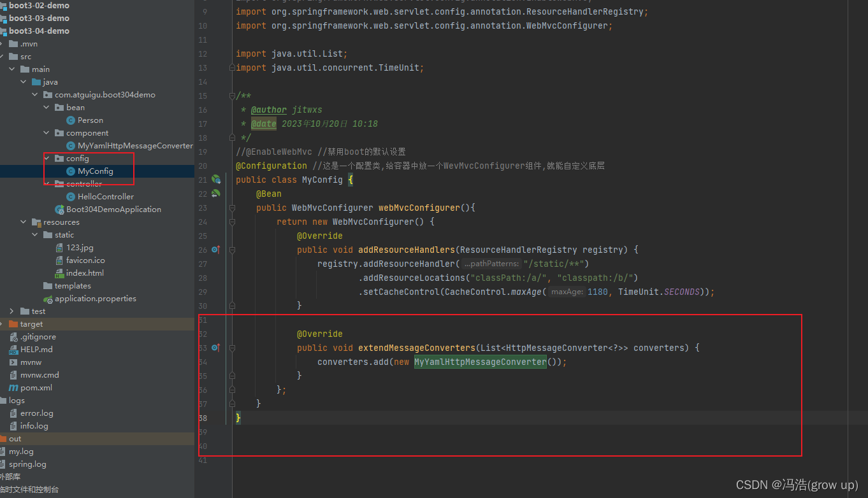The width and height of the screenshot is (868, 498).
Task: Select spring.log file
Action: coord(27,464)
